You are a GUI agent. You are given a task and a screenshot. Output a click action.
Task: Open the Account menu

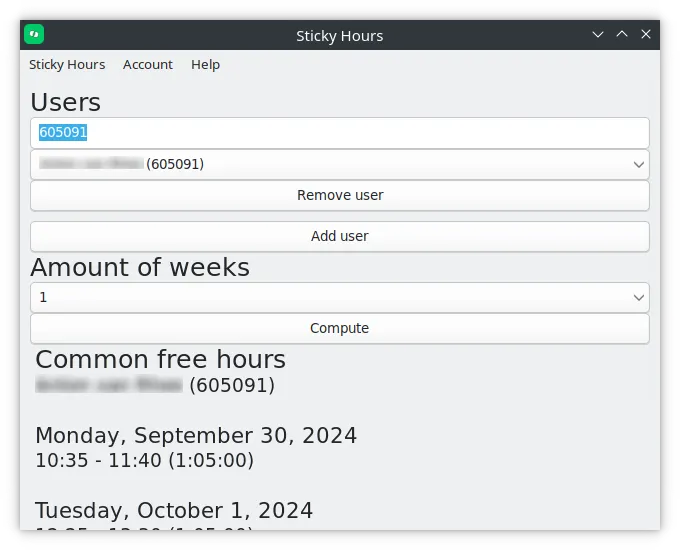pyautogui.click(x=148, y=65)
